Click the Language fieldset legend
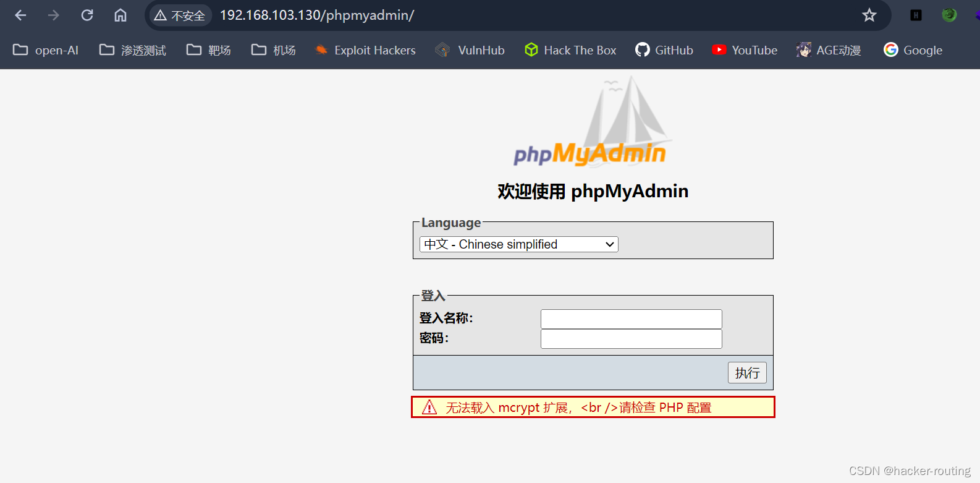 coord(451,223)
